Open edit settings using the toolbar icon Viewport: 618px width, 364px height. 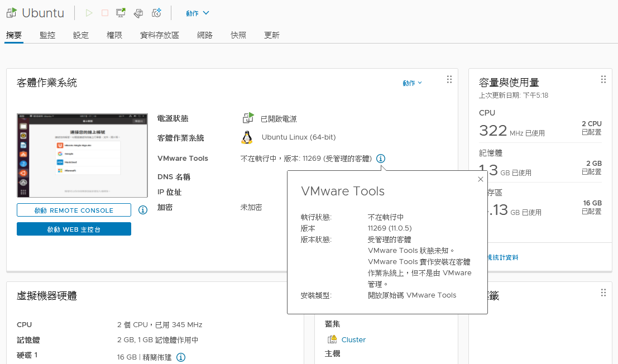tap(138, 13)
